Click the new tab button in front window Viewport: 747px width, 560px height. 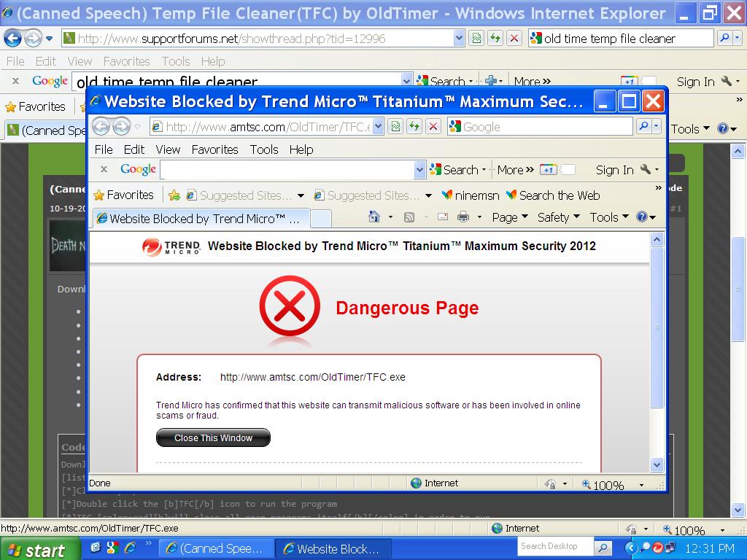pyautogui.click(x=321, y=219)
